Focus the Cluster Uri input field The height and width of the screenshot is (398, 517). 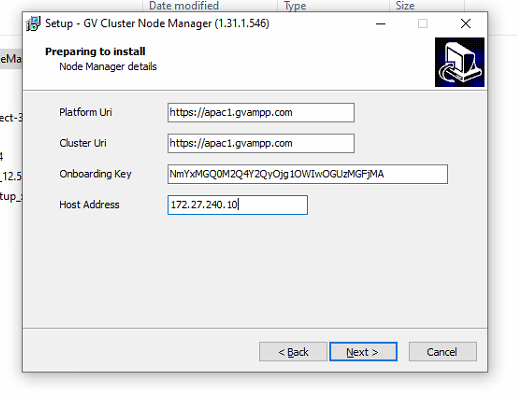pyautogui.click(x=261, y=143)
